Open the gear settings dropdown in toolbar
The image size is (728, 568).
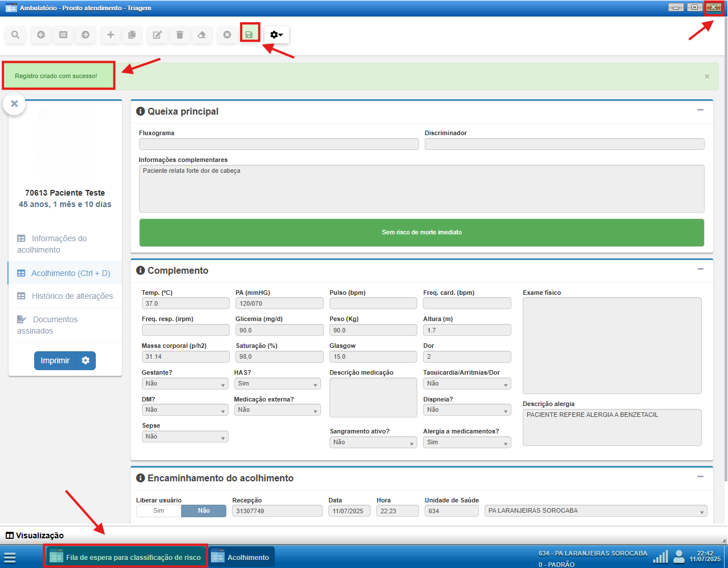pos(276,35)
